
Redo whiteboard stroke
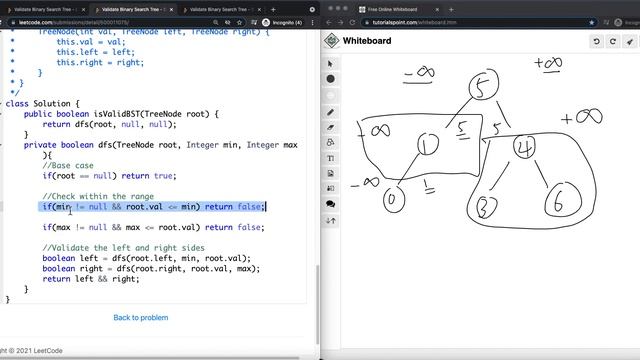click(x=613, y=41)
